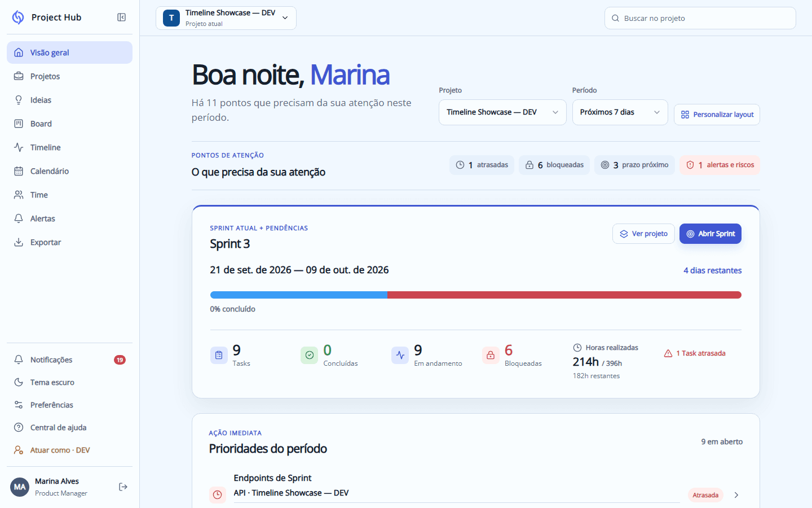Filter by 3 prazo próximo chip
Viewport: 812px width, 508px height.
click(x=634, y=165)
